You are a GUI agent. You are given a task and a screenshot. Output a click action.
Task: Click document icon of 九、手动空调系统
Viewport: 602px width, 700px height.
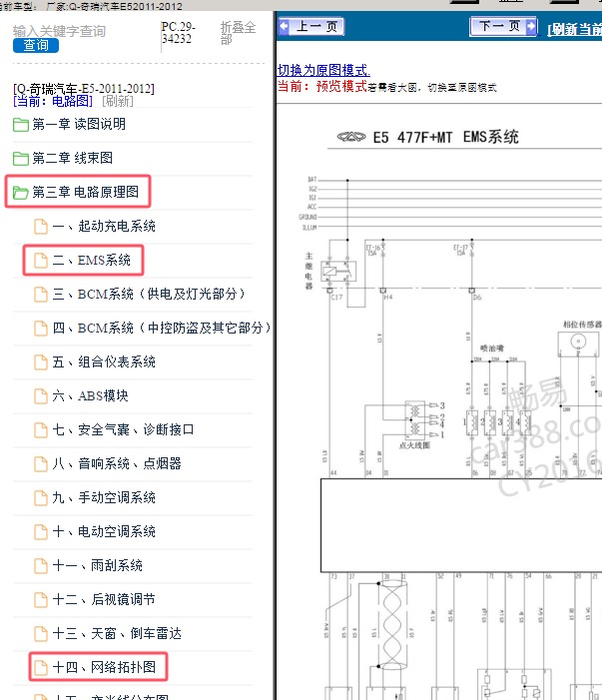pos(41,497)
